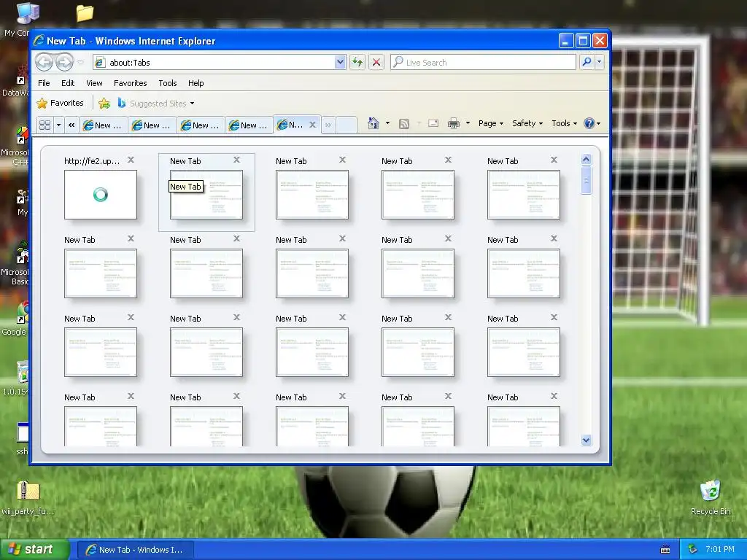This screenshot has width=747, height=560.
Task: Open the Recycle Bin desktop icon
Action: [x=711, y=497]
